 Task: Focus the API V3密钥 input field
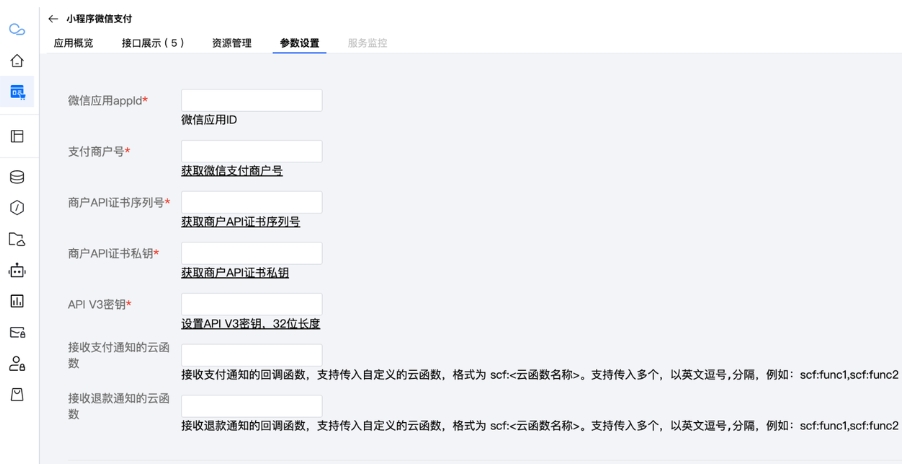point(252,304)
